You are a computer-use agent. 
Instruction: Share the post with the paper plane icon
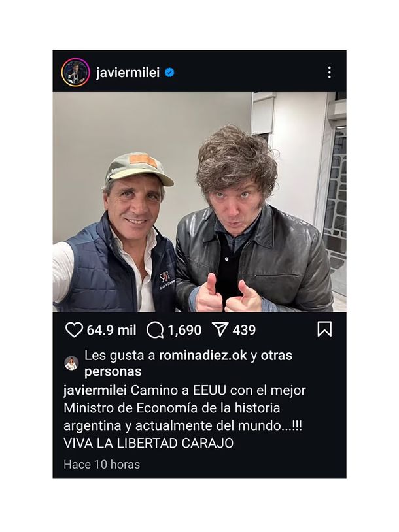coord(220,329)
